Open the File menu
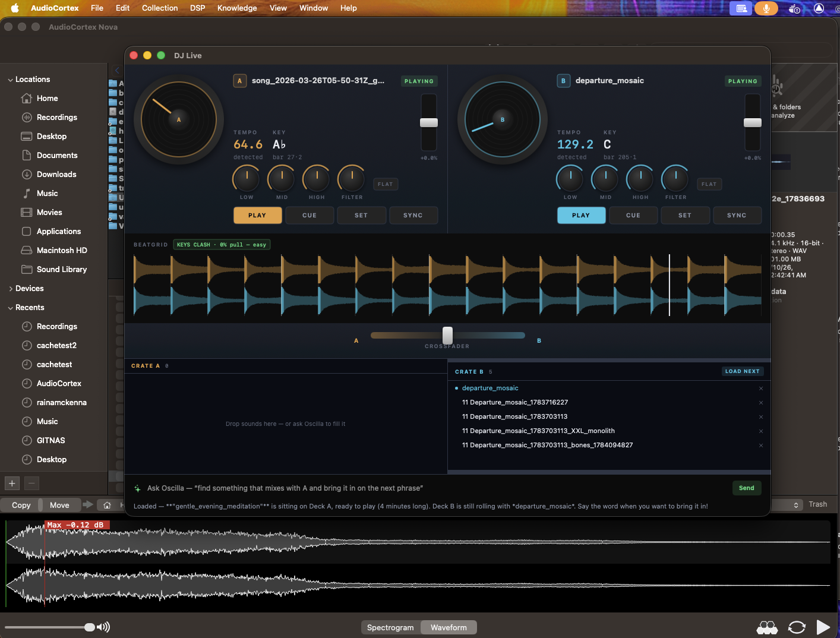Screen dimensions: 840x638 97,8
